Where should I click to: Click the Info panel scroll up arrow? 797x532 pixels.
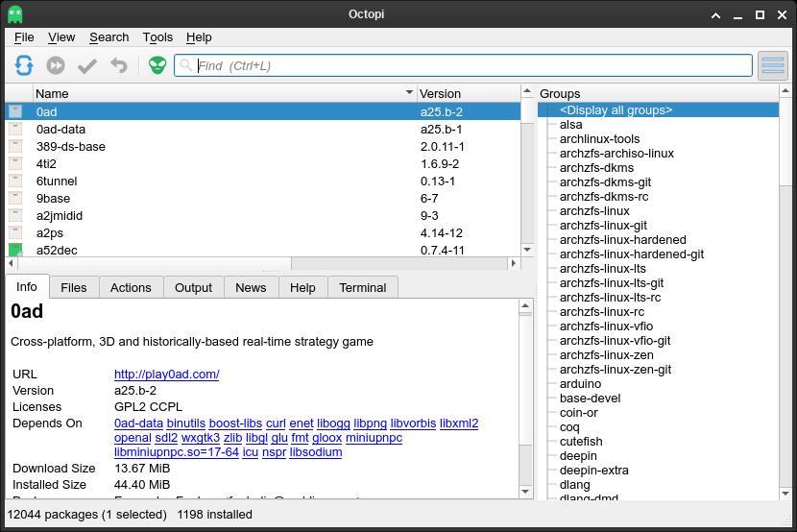point(525,306)
